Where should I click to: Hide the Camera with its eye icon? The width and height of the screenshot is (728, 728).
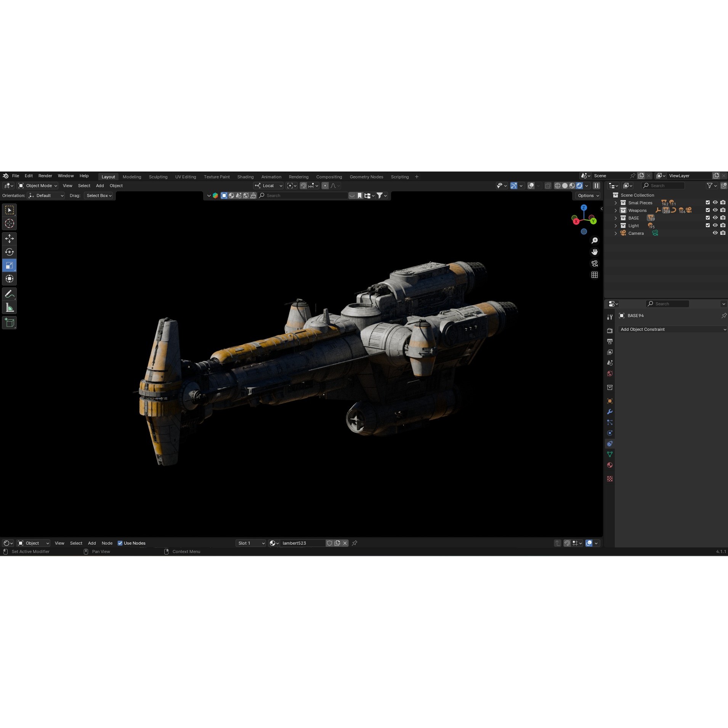point(715,233)
